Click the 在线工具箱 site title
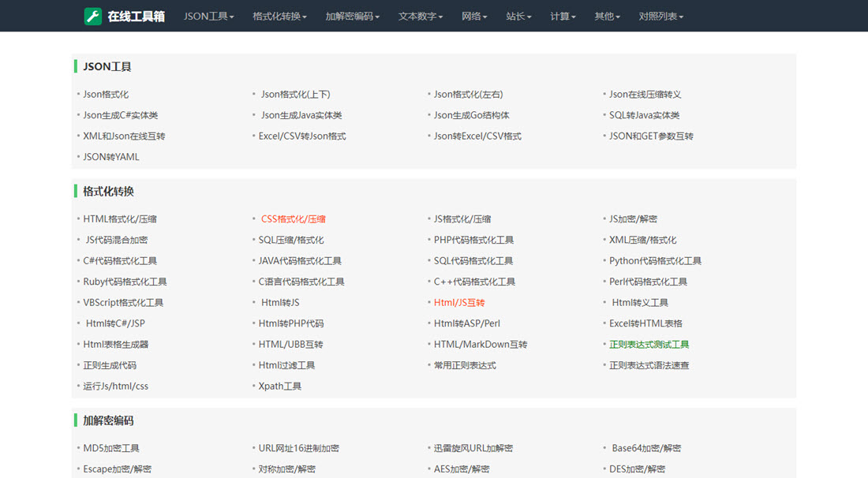Image resolution: width=868 pixels, height=478 pixels. coord(136,16)
